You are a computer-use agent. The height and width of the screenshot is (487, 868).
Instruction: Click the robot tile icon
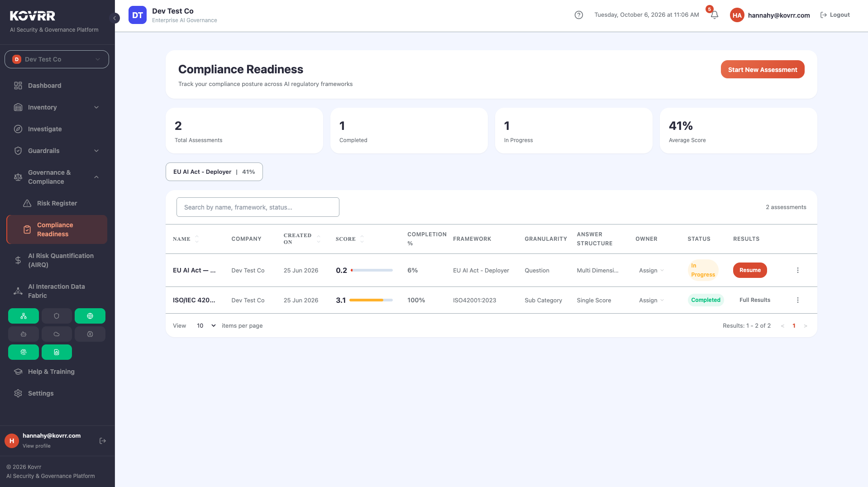point(24,334)
